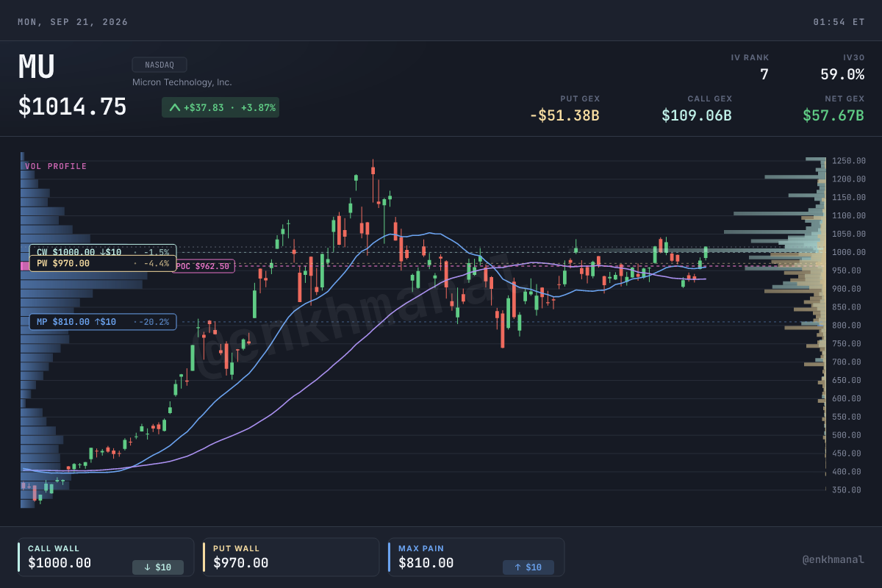
Task: Click the Put GEX value -$51.38B
Action: 564,115
